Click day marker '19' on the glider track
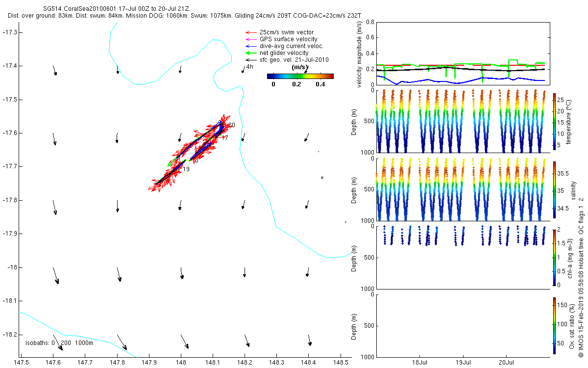The height and width of the screenshot is (368, 588). 186,169
